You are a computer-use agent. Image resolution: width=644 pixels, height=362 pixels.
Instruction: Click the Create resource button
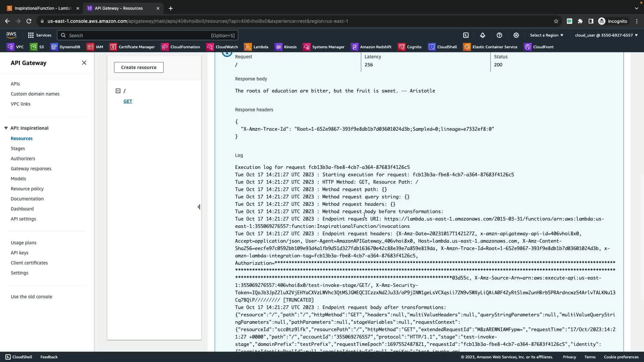139,67
